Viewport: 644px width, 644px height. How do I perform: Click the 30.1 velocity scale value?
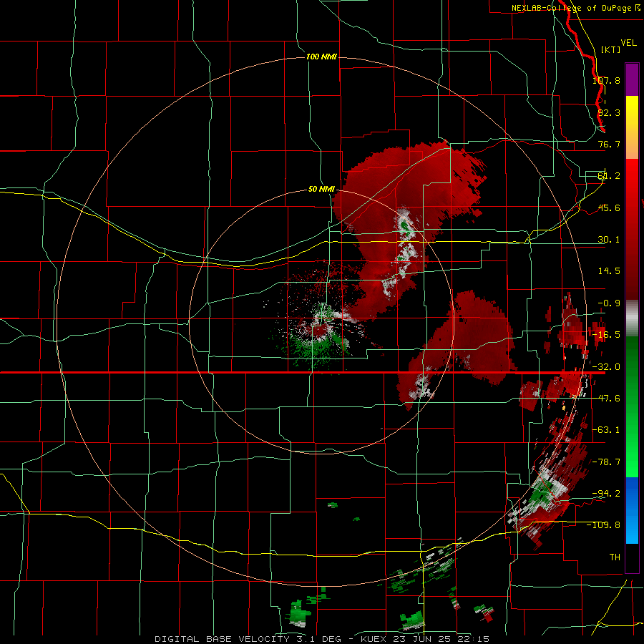pos(608,240)
